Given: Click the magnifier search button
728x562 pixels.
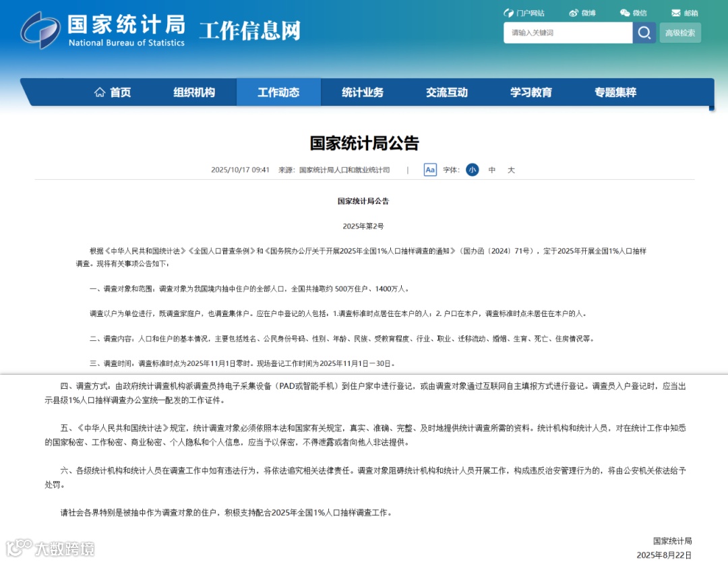Looking at the screenshot, I should click(644, 32).
